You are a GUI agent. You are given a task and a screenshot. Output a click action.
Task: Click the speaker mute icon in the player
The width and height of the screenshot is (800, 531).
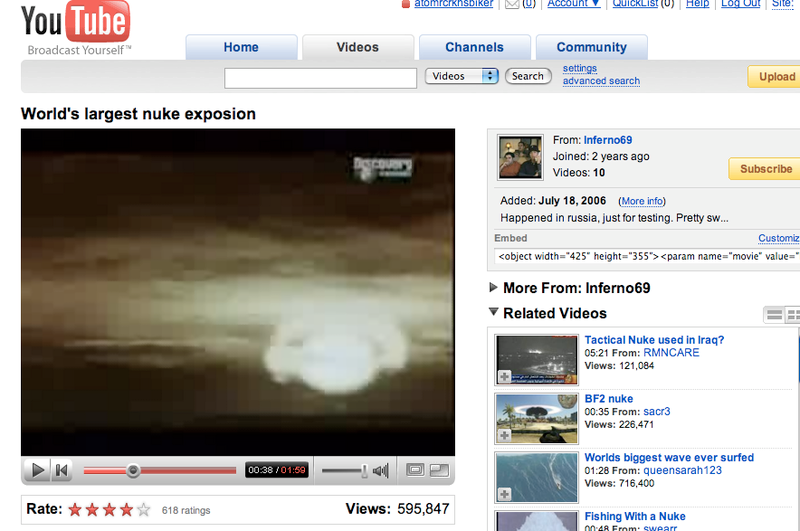point(381,470)
